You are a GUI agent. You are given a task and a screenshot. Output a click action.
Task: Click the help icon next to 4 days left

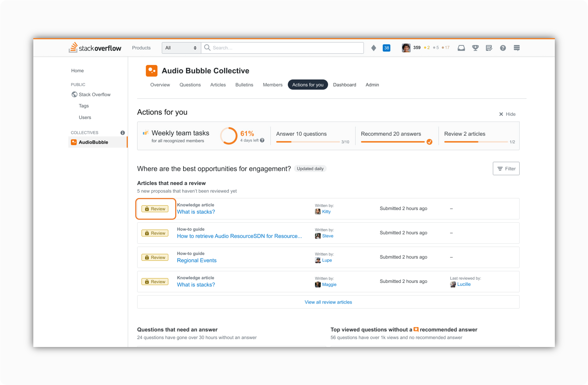(262, 140)
